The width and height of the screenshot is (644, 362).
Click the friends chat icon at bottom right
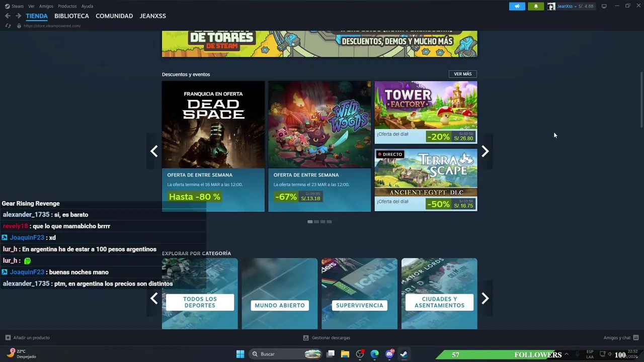(636, 338)
